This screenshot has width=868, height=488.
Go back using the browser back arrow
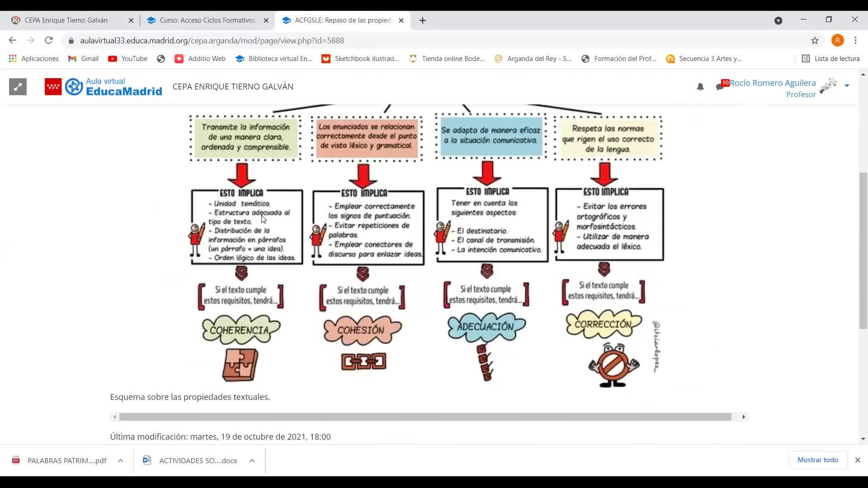(x=12, y=41)
